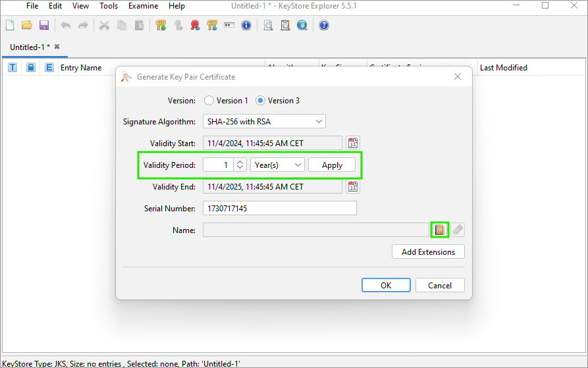Click the Validity Period spinner arrows
This screenshot has height=368, width=588.
click(240, 165)
